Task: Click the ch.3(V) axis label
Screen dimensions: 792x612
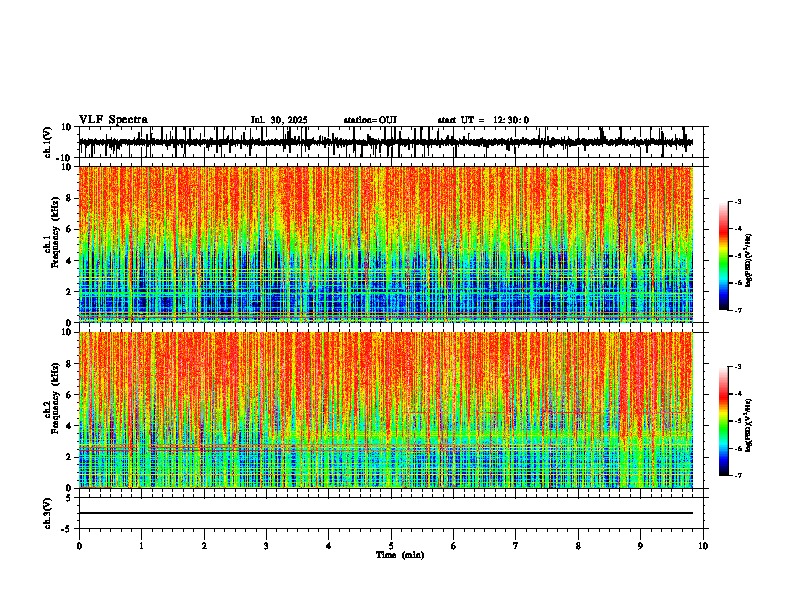Action: (x=48, y=513)
